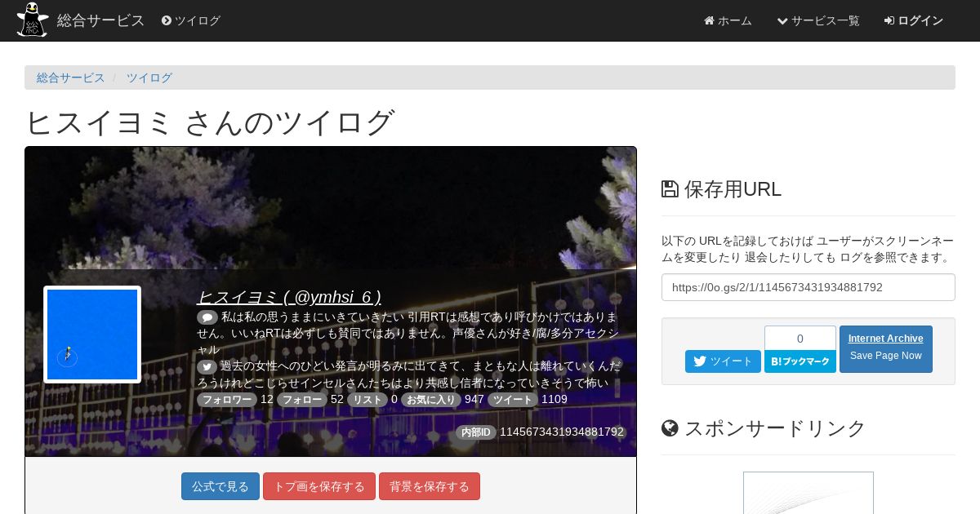This screenshot has height=514, width=980.
Task: Click the login arrow icon in navbar
Action: click(889, 20)
